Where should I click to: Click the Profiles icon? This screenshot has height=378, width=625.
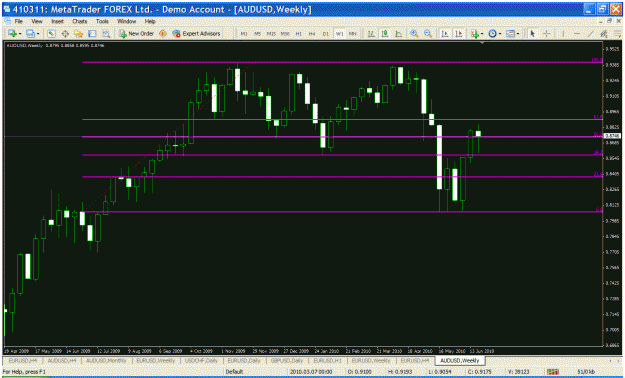[x=30, y=34]
